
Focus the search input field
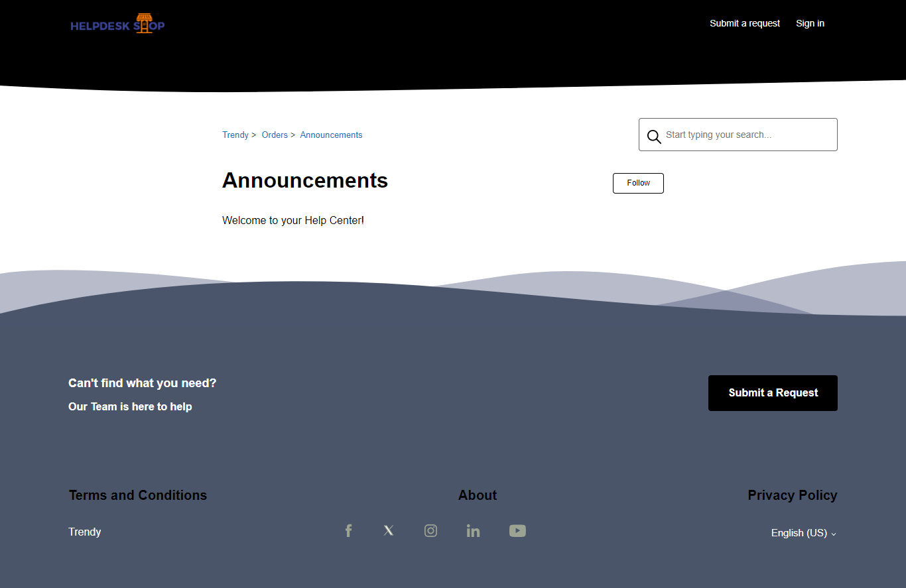pyautogui.click(x=746, y=135)
